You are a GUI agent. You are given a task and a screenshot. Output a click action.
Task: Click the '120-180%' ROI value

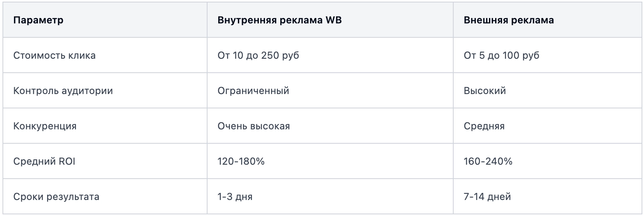[241, 161]
